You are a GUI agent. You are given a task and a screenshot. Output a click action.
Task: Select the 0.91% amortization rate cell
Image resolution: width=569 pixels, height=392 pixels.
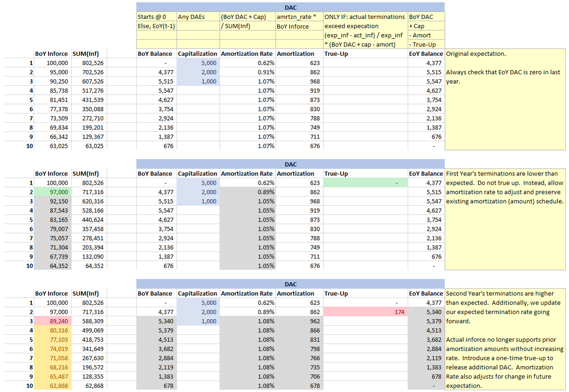pyautogui.click(x=248, y=72)
